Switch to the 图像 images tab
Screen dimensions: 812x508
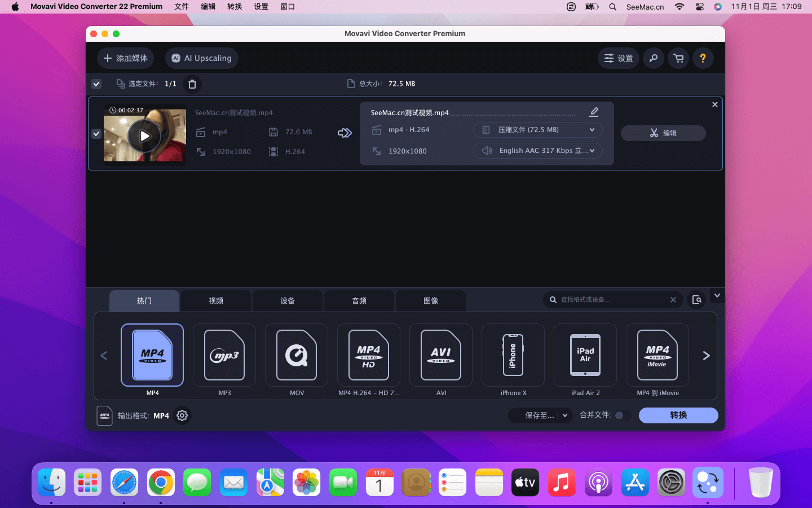click(x=431, y=301)
